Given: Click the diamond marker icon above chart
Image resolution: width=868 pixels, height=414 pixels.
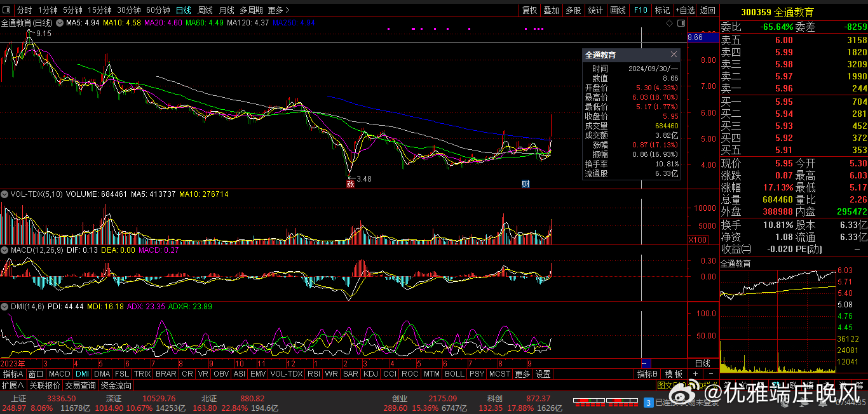Looking at the screenshot, I should click(x=669, y=23).
